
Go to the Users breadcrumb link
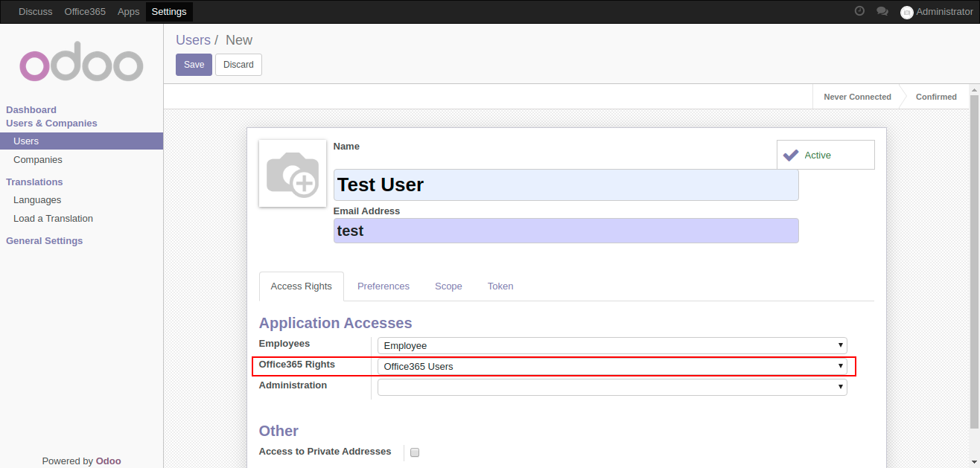[x=193, y=40]
